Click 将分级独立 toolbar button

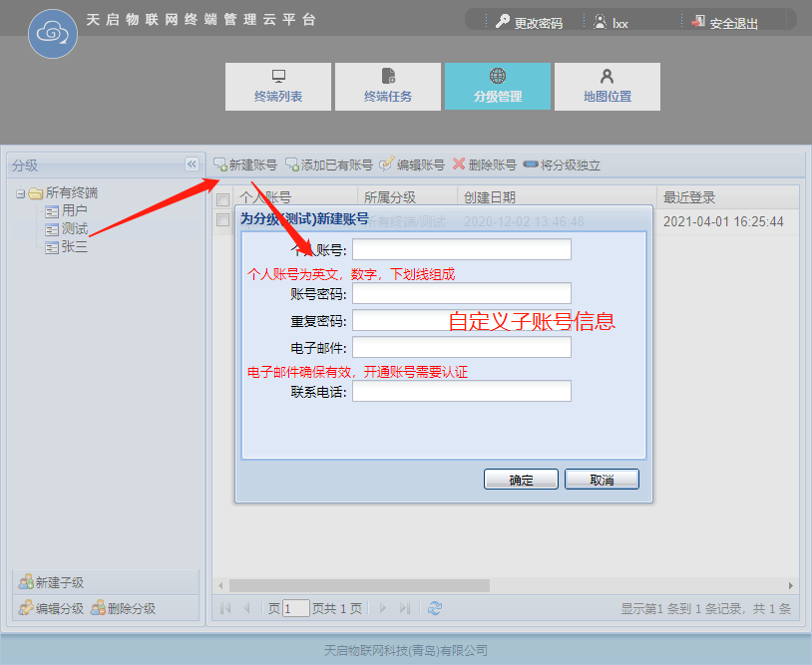tap(562, 166)
